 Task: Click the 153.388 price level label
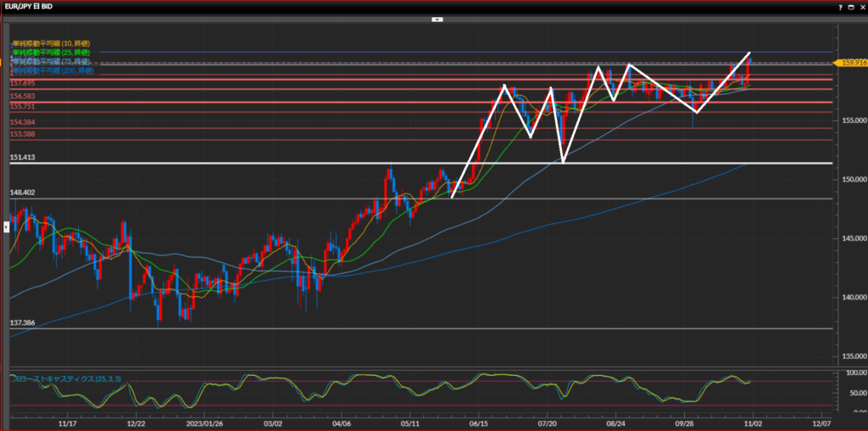coord(22,134)
